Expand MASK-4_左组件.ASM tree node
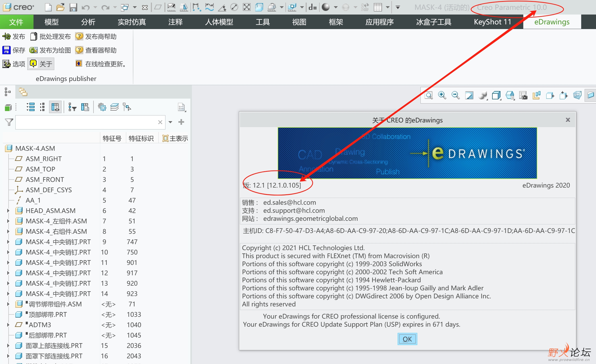 pos(8,221)
